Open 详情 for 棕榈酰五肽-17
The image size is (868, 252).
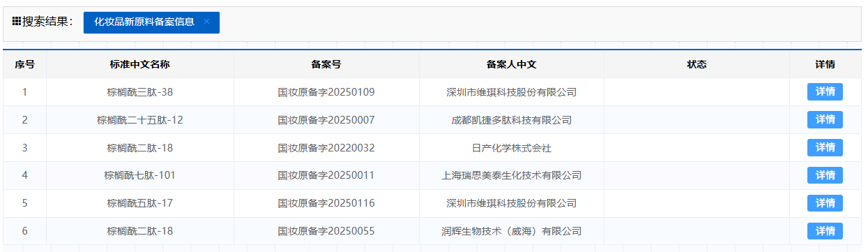coord(825,203)
